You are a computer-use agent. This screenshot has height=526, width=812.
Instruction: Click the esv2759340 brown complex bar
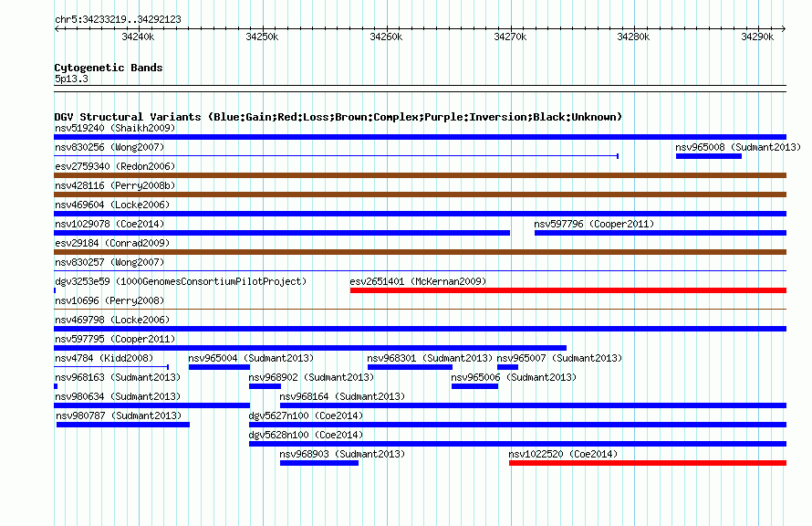420,175
